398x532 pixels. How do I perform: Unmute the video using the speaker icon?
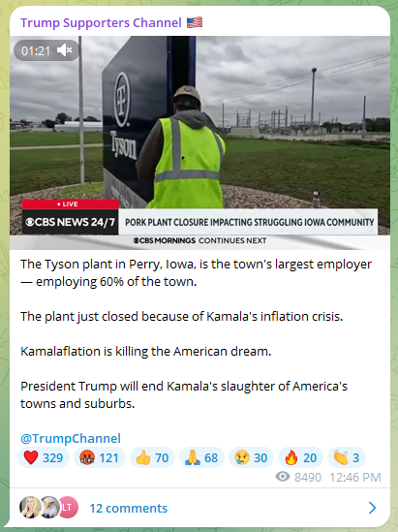coord(65,51)
